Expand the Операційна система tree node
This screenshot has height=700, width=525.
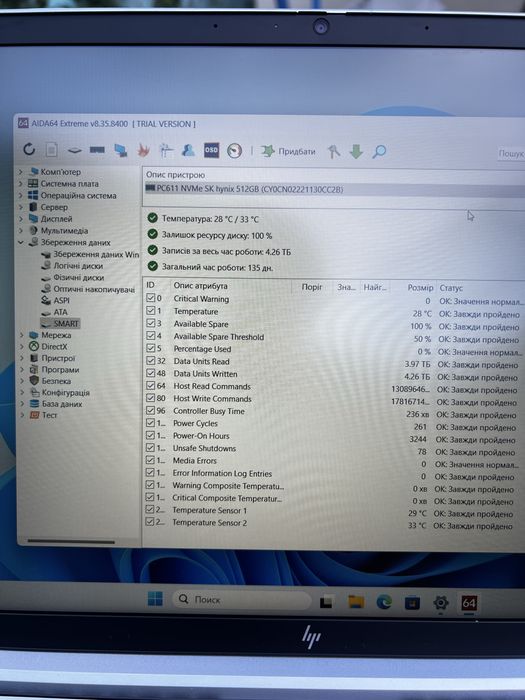click(x=21, y=195)
